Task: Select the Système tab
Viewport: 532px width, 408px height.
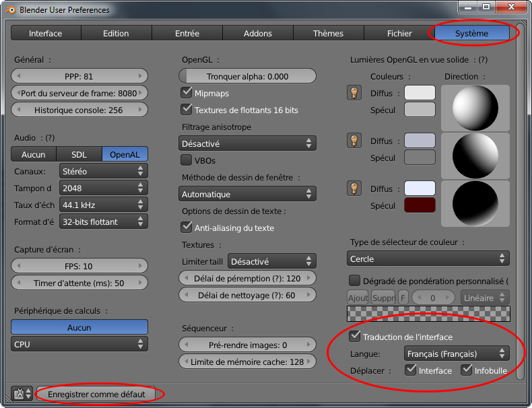Action: click(472, 33)
